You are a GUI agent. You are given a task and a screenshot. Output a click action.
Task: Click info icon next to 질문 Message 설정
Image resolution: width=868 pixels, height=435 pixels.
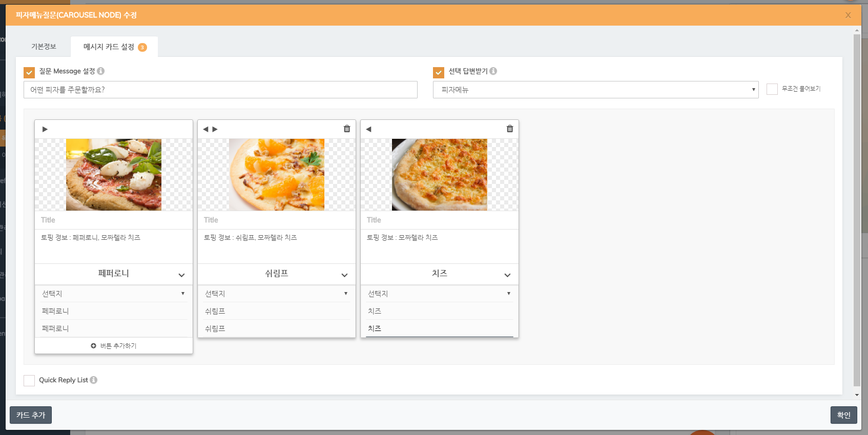coord(101,71)
